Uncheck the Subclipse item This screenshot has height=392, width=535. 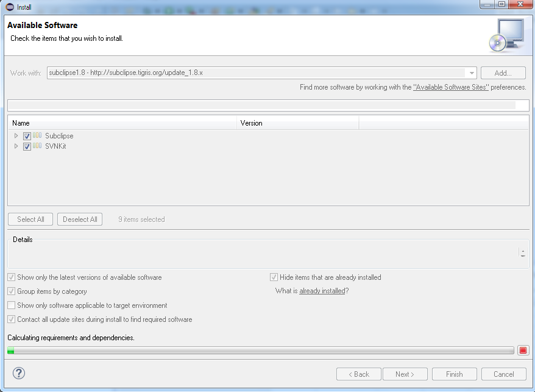coord(27,135)
